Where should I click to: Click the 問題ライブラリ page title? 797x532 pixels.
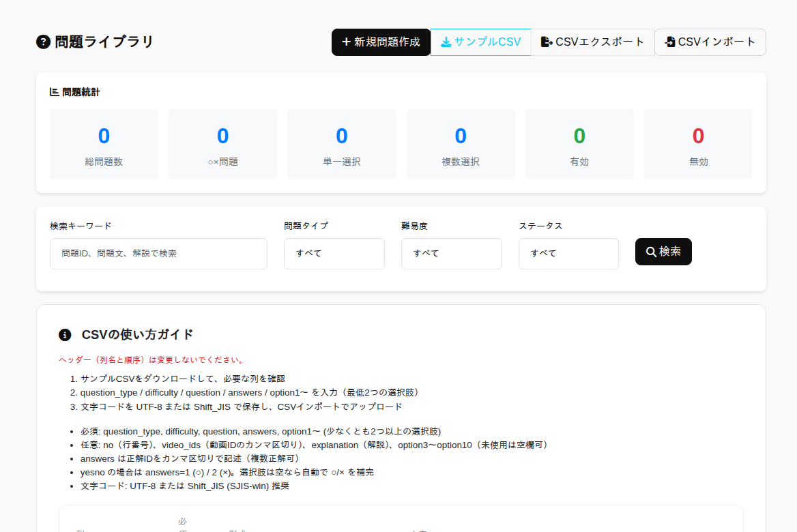[104, 42]
